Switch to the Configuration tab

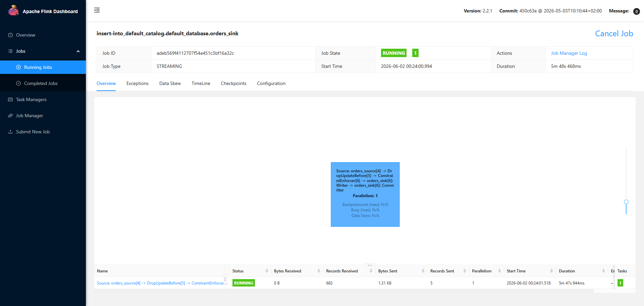271,83
